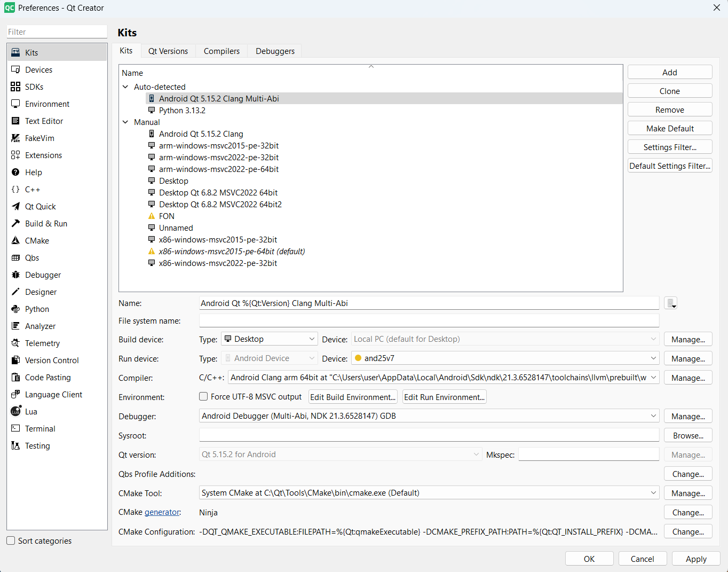Image resolution: width=728 pixels, height=572 pixels.
Task: Click the File system name field
Action: [429, 320]
